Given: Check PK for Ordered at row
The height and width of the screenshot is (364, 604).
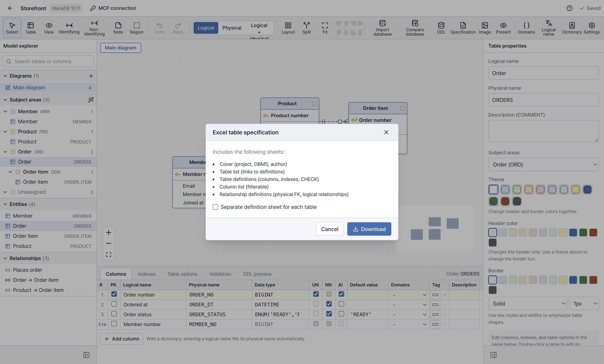Looking at the screenshot, I should [114, 304].
